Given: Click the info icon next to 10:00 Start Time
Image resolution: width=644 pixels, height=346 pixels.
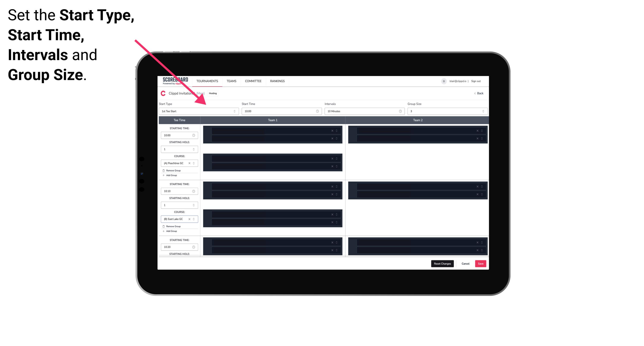Looking at the screenshot, I should click(318, 111).
